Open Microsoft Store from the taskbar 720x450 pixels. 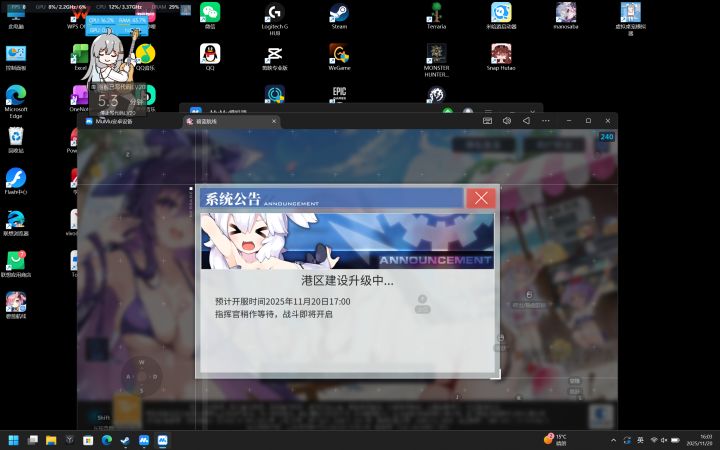coord(88,440)
